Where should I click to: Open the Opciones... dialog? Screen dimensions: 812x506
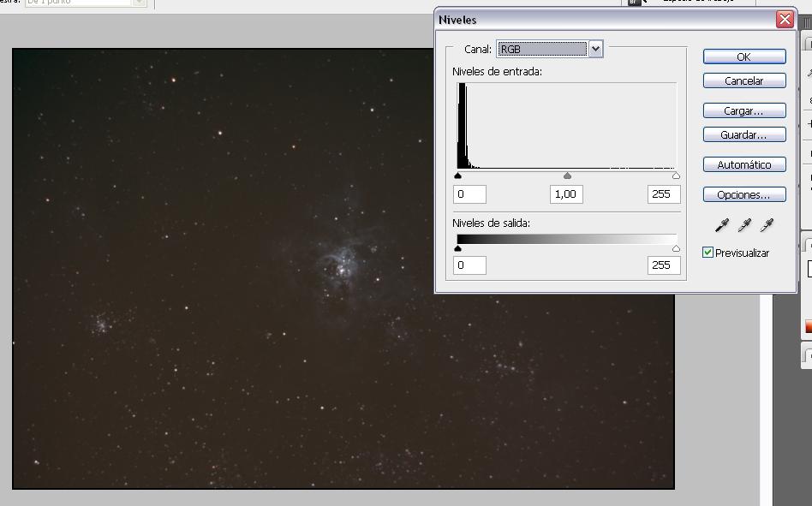[x=744, y=194]
